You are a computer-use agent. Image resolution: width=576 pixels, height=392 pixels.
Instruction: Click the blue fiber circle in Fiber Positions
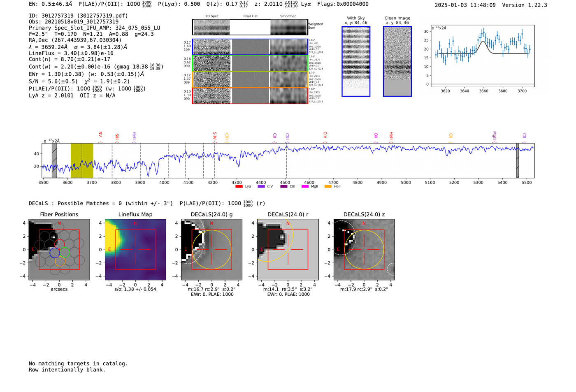coord(55,253)
